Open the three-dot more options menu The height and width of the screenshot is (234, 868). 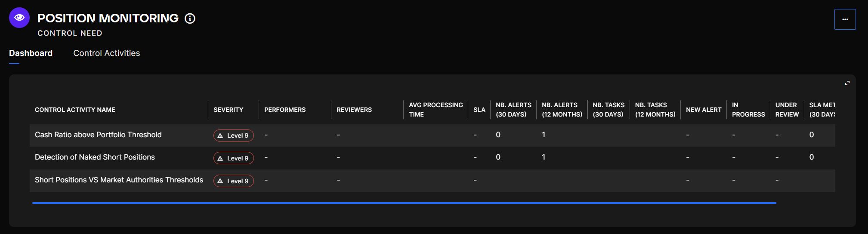click(845, 19)
